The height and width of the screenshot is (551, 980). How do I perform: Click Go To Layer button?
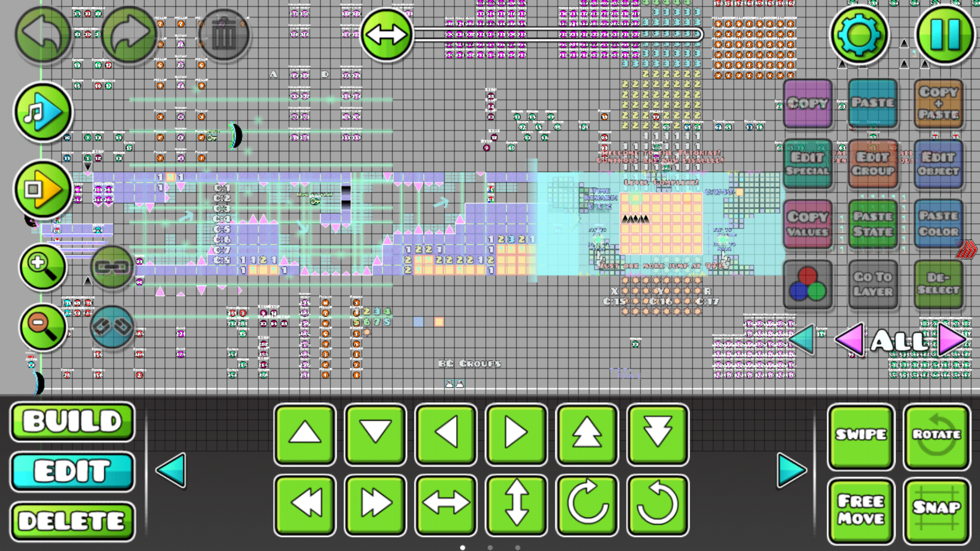tap(873, 284)
